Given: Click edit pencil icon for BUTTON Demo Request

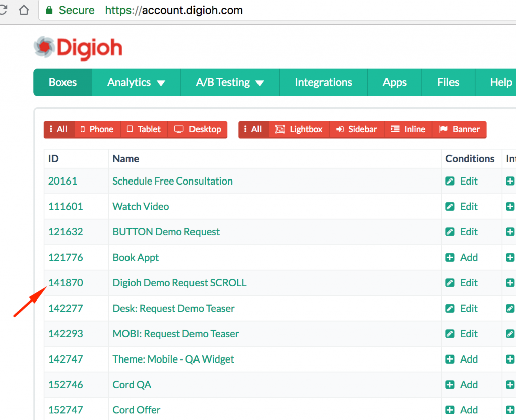Looking at the screenshot, I should [450, 232].
